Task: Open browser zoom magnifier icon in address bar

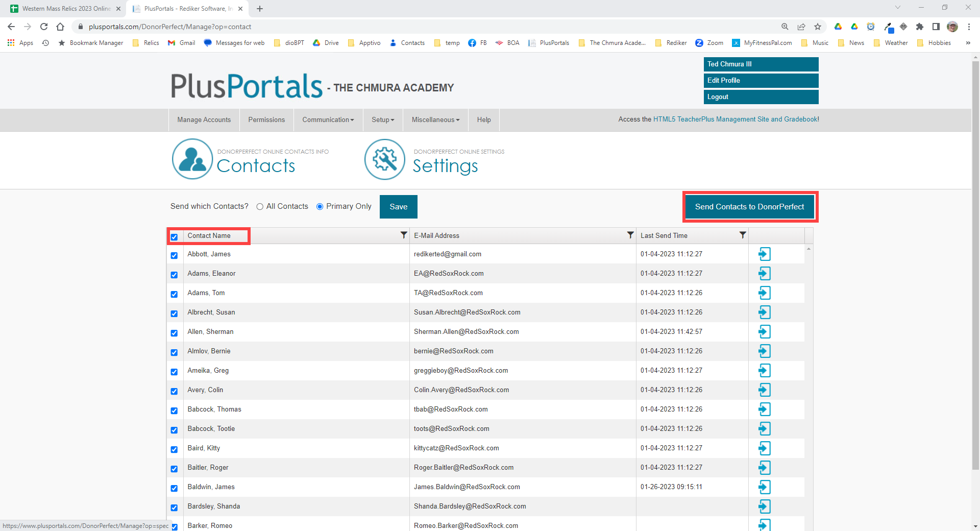Action: [x=785, y=27]
